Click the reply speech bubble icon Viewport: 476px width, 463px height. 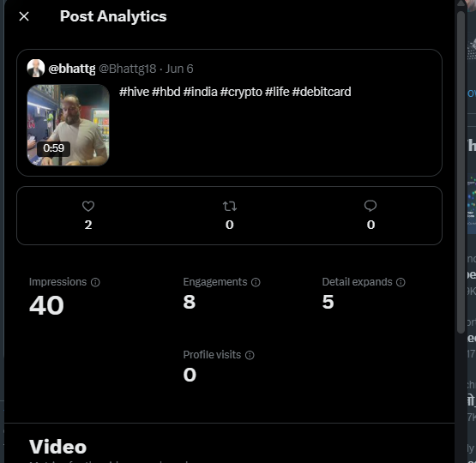click(371, 206)
